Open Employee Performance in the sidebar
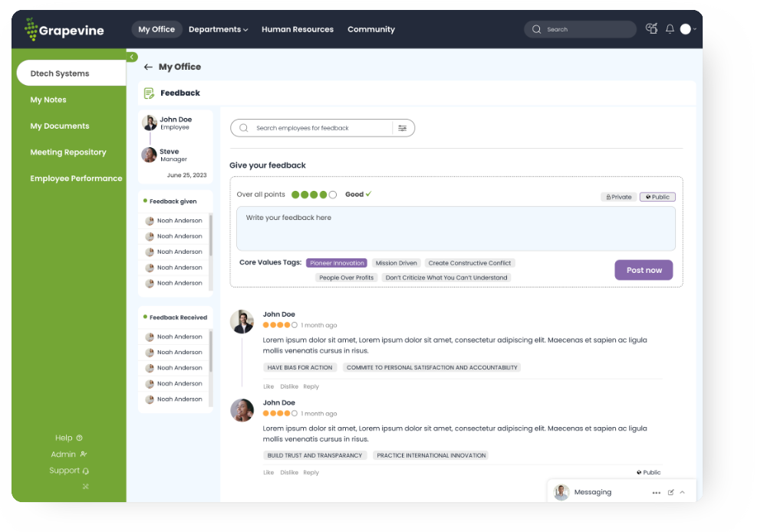Image resolution: width=764 pixels, height=532 pixels. click(x=76, y=179)
